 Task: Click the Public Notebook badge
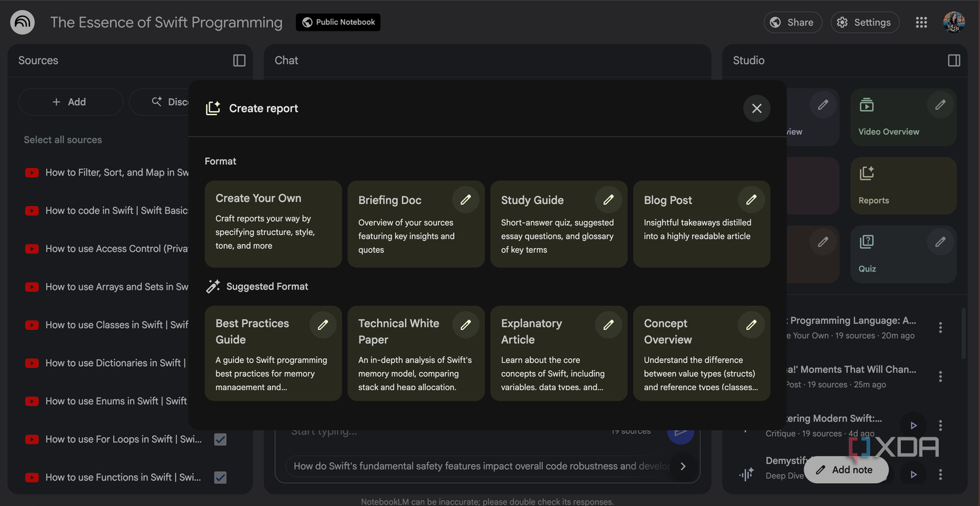(x=338, y=22)
